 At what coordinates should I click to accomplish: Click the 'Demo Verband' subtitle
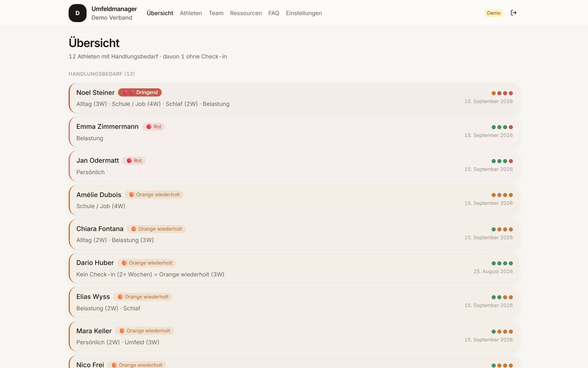click(x=112, y=18)
